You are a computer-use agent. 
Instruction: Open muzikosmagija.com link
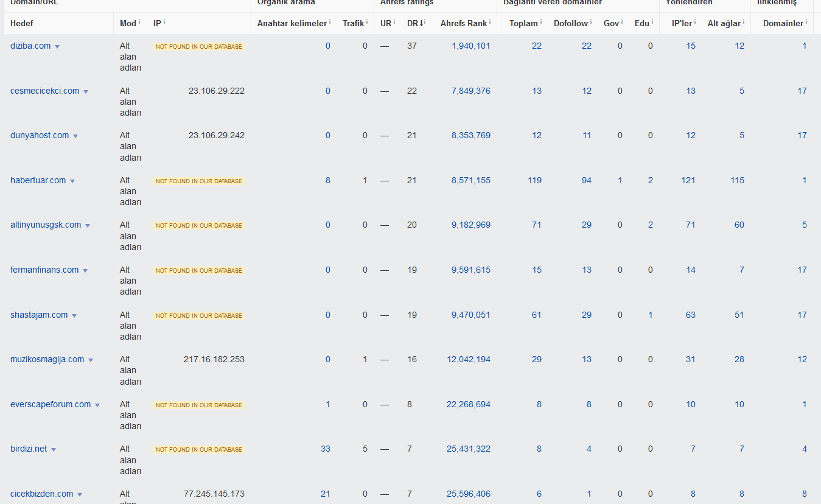point(47,359)
